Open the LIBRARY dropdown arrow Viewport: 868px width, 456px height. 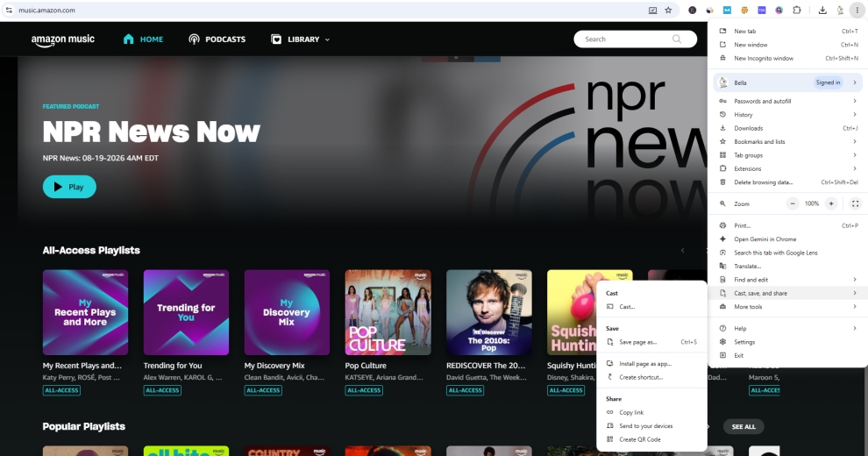(327, 39)
